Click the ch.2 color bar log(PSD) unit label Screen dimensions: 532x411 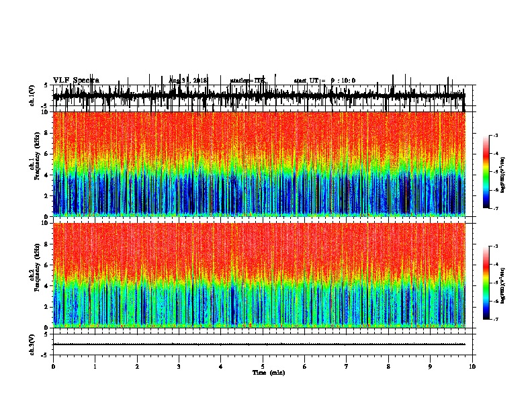pos(502,285)
